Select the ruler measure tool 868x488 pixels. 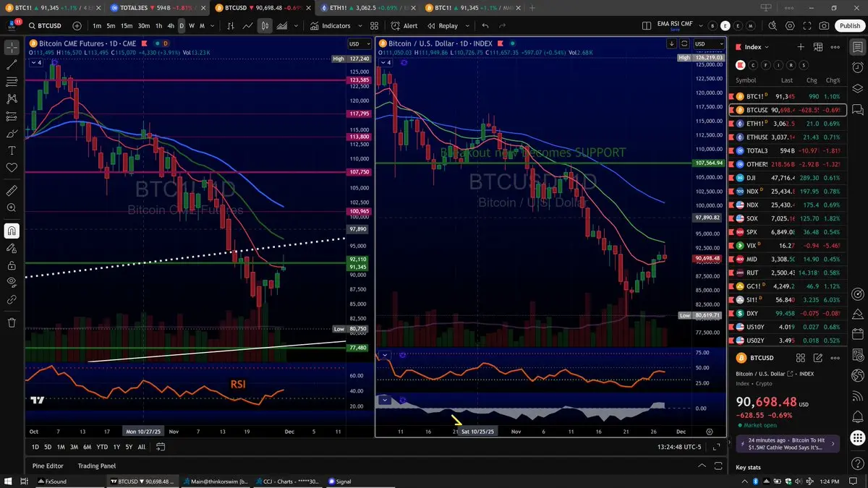pos(12,191)
